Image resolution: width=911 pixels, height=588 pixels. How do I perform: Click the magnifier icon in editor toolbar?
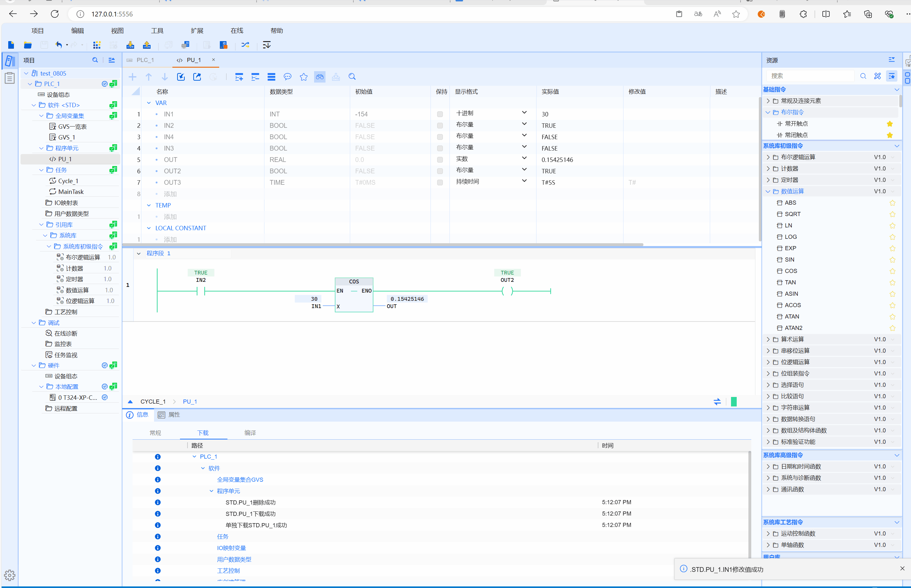(x=352, y=77)
